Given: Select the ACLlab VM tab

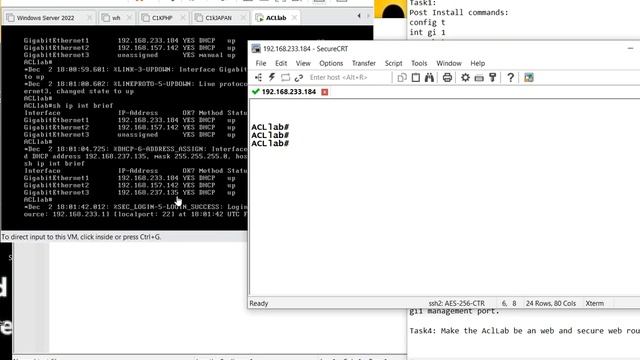Looking at the screenshot, I should tap(276, 18).
